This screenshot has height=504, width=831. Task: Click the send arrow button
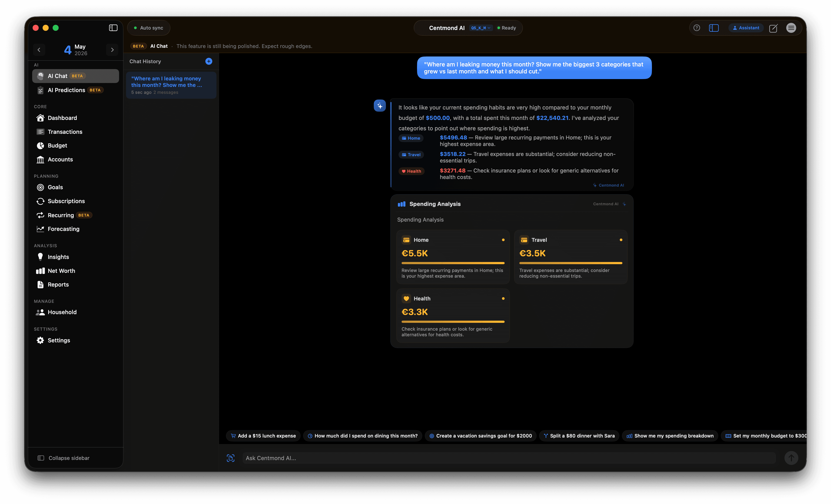pos(791,458)
